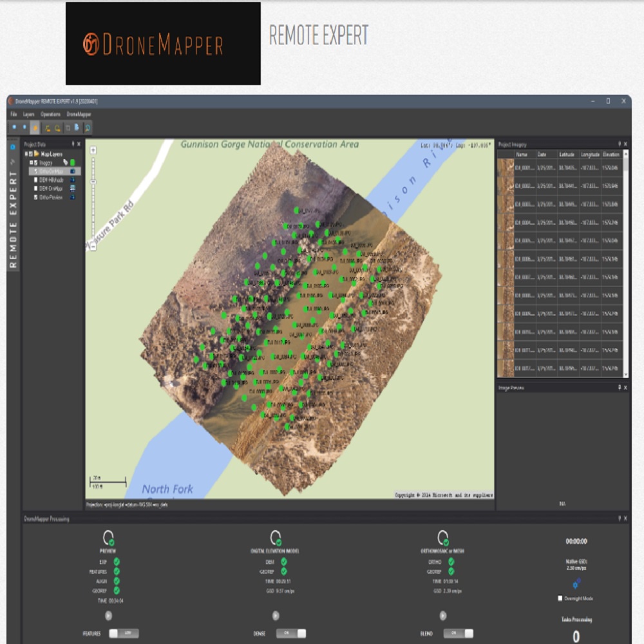Click the DIGITAL ELEVATION MODEL status circle icon
Screen dimensions: 644x644
point(276,537)
